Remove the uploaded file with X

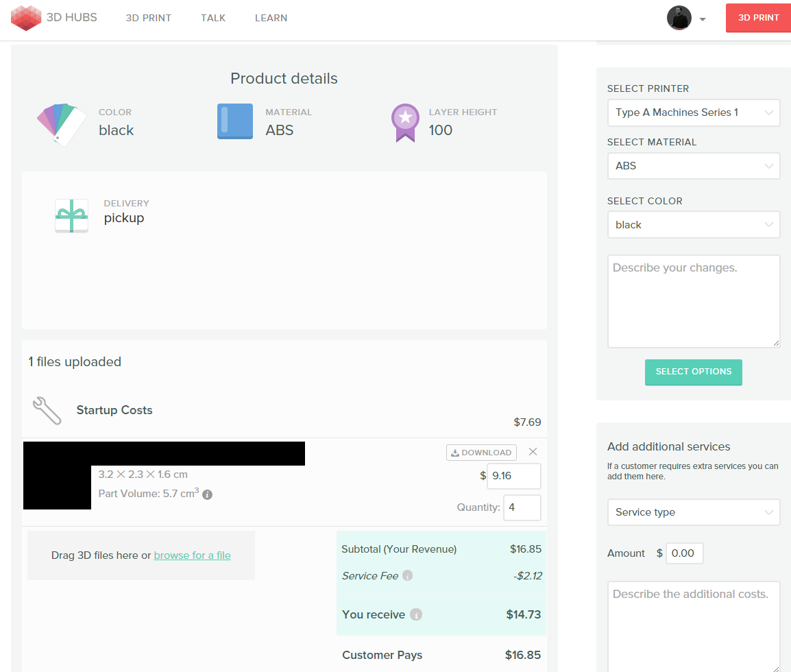pyautogui.click(x=533, y=452)
